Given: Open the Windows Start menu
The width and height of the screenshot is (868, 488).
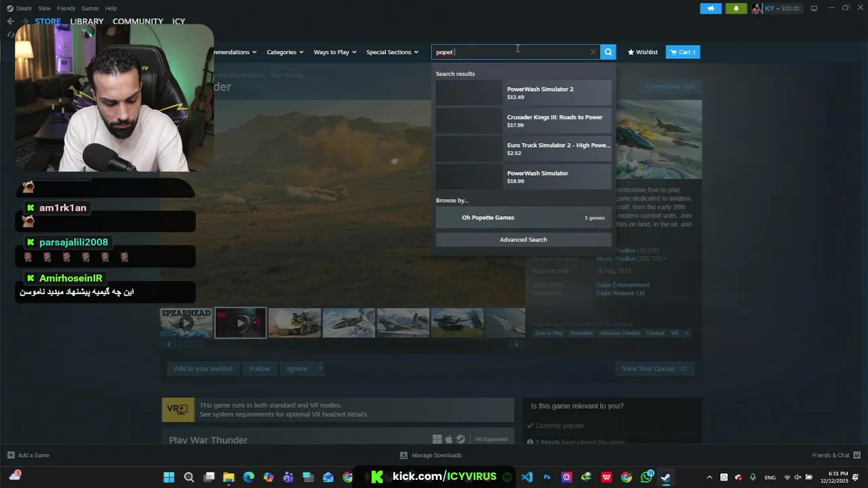Looking at the screenshot, I should coord(169,477).
